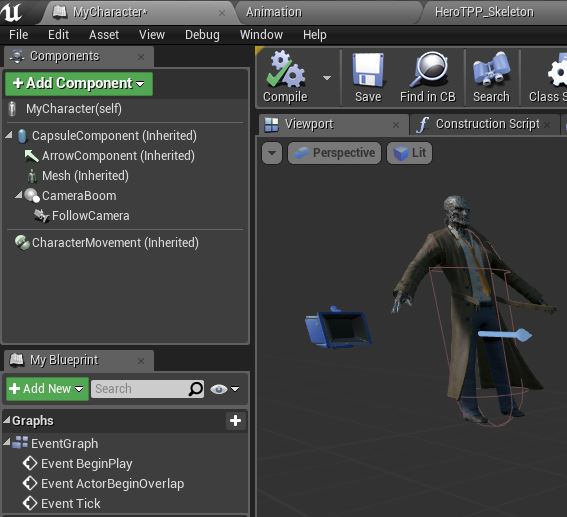Select the FollowCamera component
Screen dimensions: 567x517
tap(90, 216)
